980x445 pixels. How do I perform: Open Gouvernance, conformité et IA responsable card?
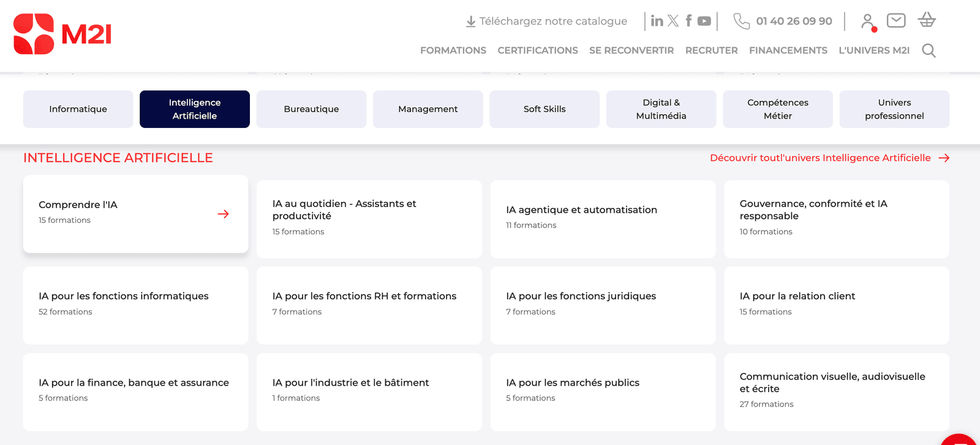837,219
